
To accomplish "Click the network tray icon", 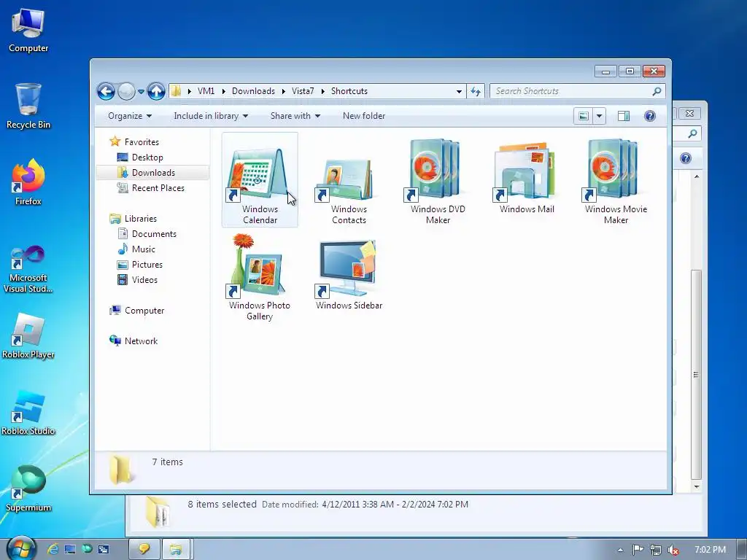I will [656, 550].
